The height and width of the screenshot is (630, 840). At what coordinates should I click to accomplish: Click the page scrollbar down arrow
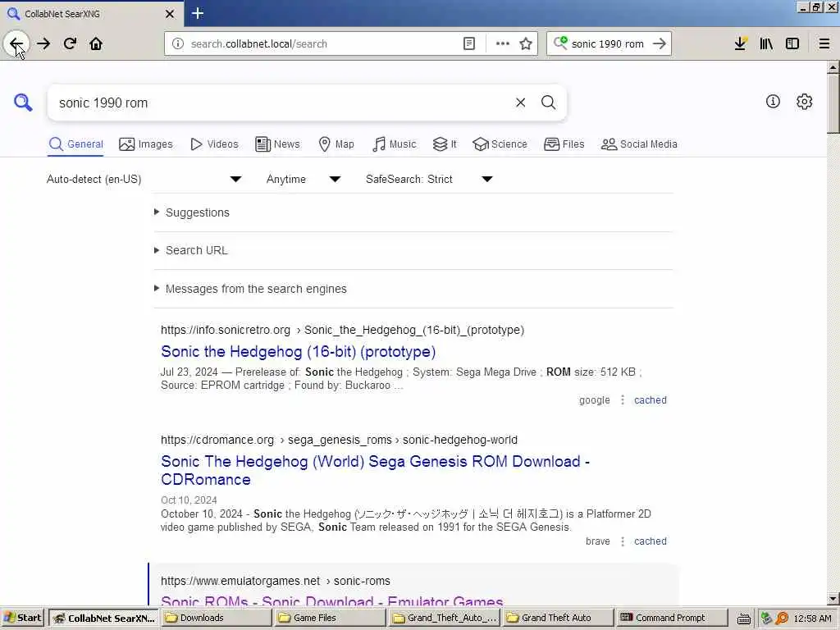click(x=833, y=599)
